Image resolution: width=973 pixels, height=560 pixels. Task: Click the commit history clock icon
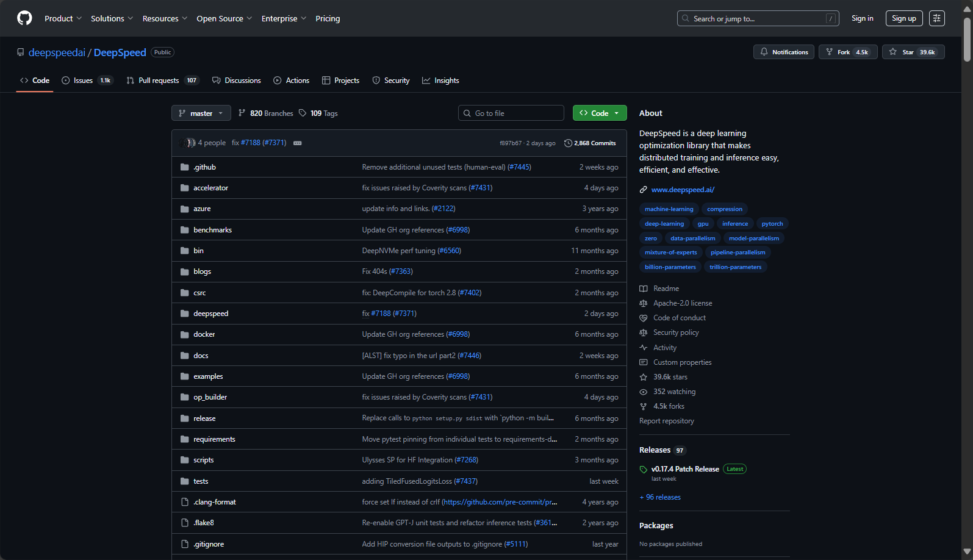tap(568, 143)
